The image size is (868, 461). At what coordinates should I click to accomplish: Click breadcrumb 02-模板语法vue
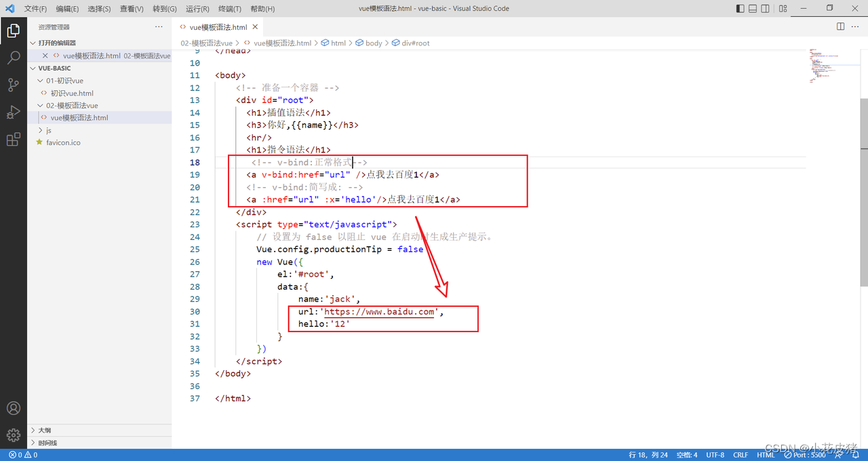click(206, 43)
